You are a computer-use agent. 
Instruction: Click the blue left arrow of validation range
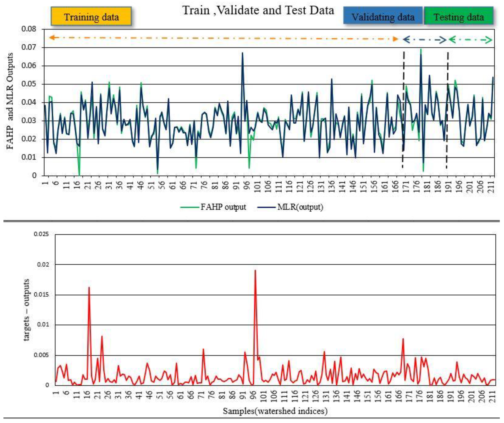click(406, 40)
